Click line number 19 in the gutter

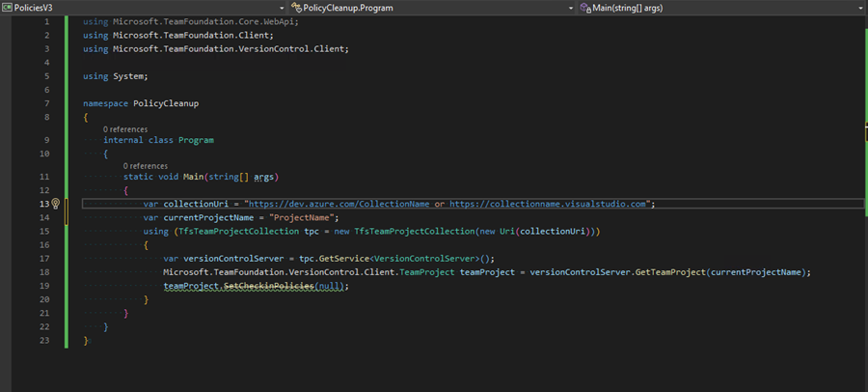(x=44, y=286)
